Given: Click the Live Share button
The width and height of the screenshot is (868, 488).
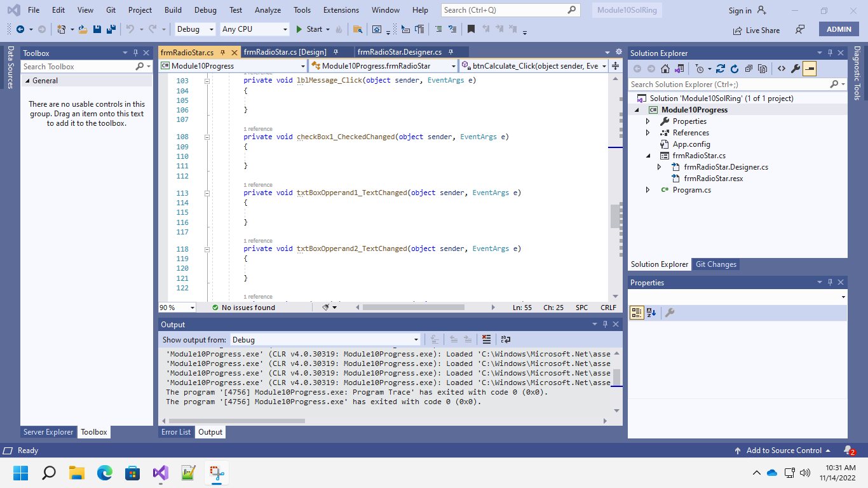Looking at the screenshot, I should tap(756, 30).
